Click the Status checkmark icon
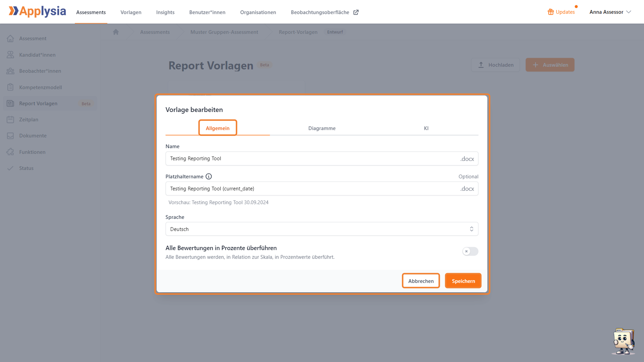This screenshot has width=644, height=362. click(10, 168)
